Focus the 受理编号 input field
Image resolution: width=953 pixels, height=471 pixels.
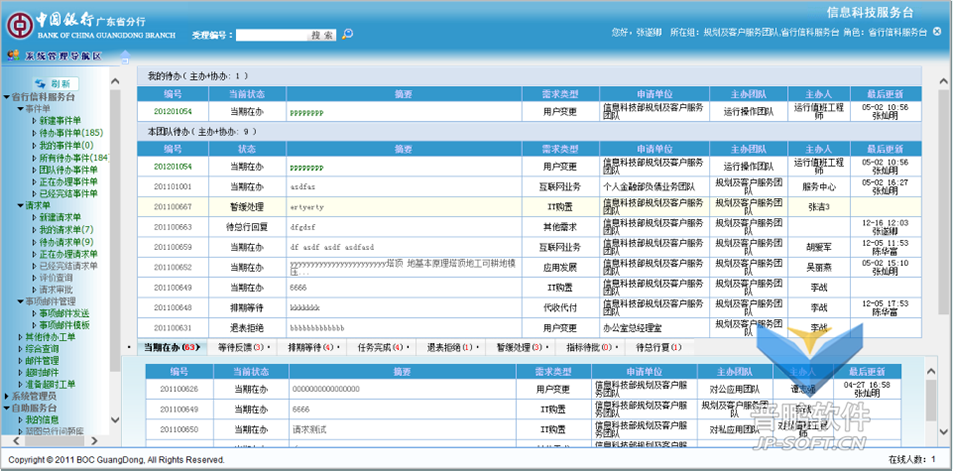pos(272,35)
